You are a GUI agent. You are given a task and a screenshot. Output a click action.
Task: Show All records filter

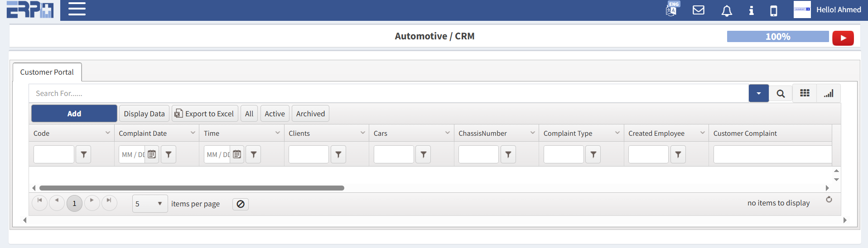[249, 114]
